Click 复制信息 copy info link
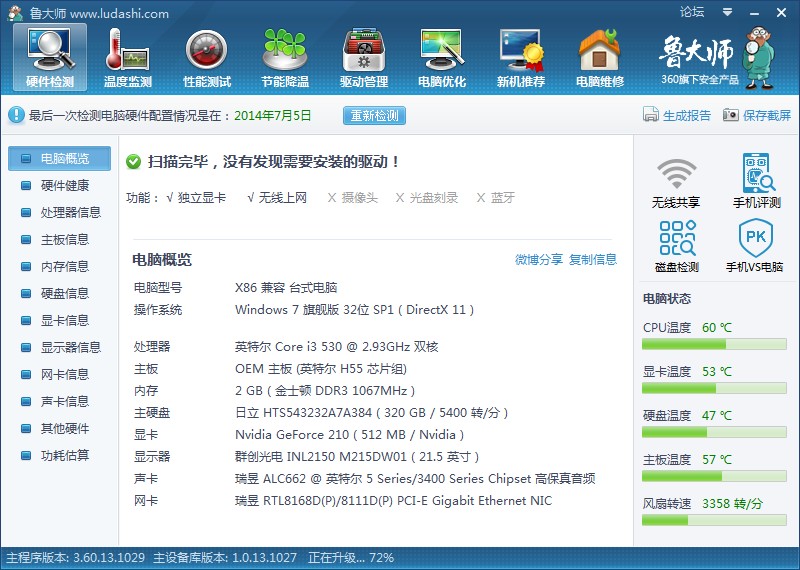The width and height of the screenshot is (800, 570). click(x=593, y=259)
